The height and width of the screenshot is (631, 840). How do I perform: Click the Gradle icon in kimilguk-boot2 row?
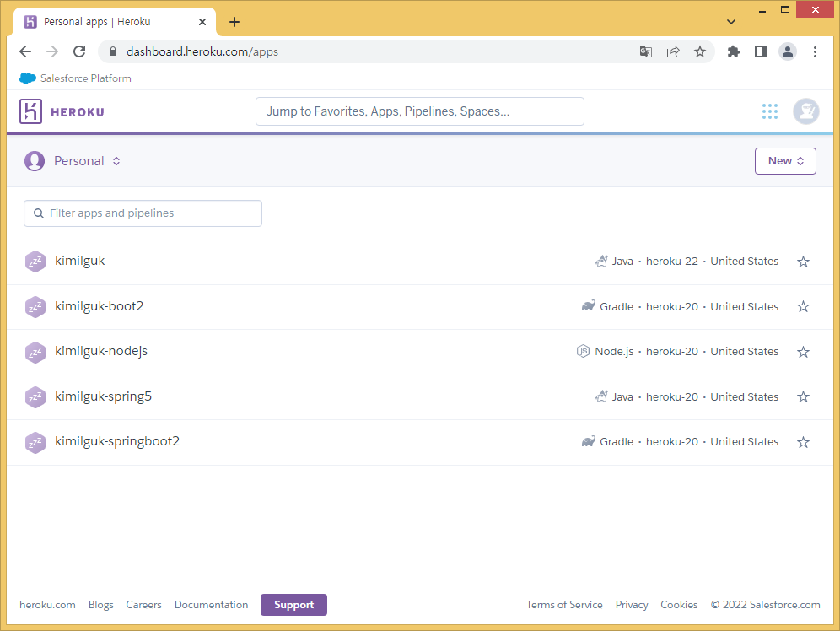click(588, 306)
